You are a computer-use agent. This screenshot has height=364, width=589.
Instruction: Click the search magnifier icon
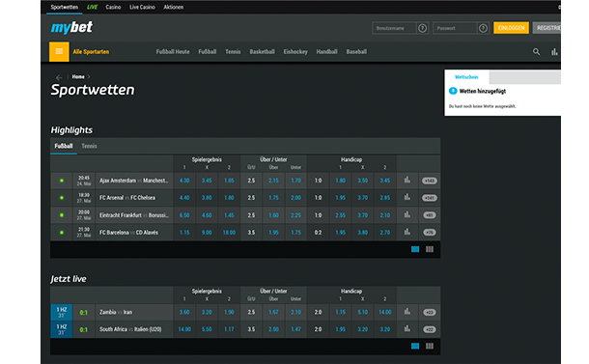(536, 52)
